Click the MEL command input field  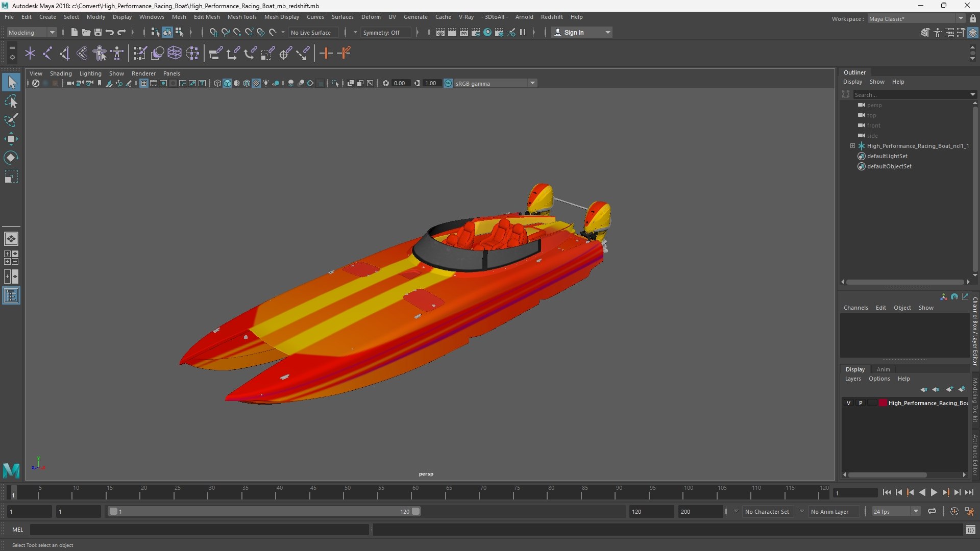199,530
